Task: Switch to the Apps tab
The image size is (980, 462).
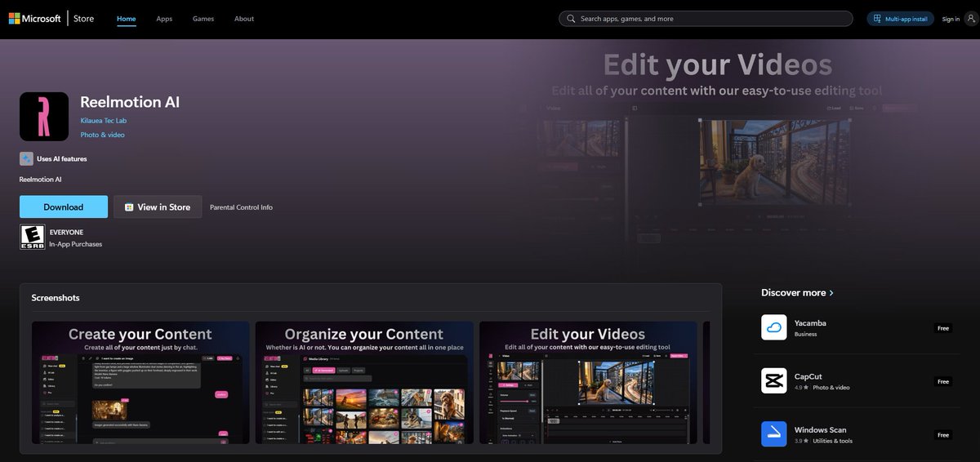Action: [164, 19]
